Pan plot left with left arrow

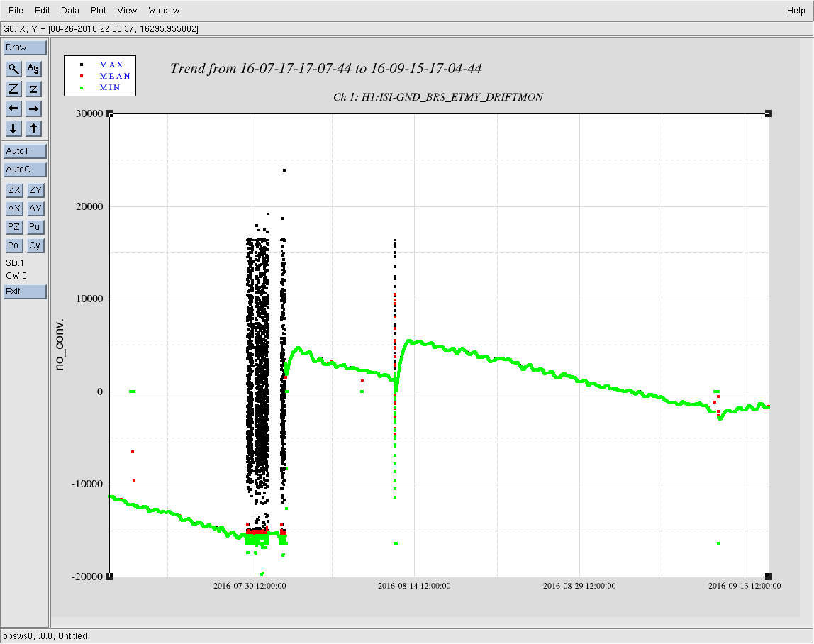coord(13,109)
